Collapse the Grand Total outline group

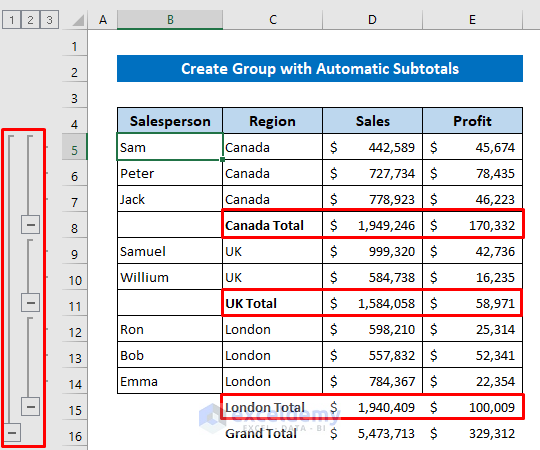[x=12, y=432]
